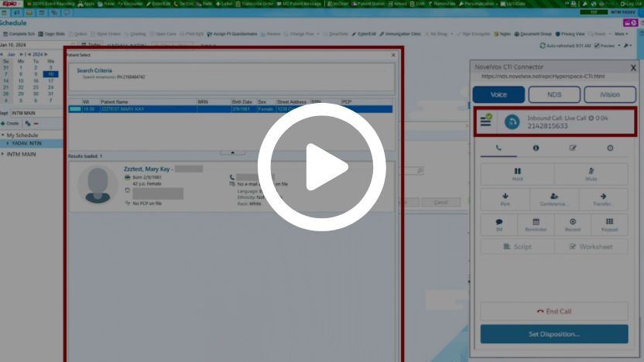
Task: Park the current inbound call
Action: coord(505,200)
